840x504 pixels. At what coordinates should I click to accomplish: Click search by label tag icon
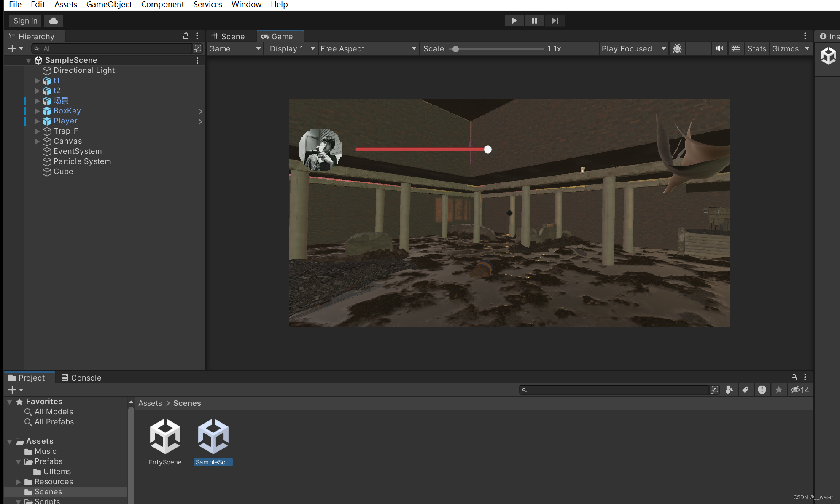(x=746, y=390)
